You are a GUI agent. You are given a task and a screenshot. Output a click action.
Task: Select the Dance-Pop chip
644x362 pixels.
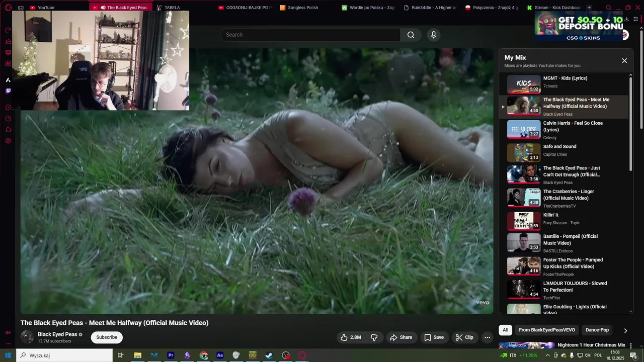[597, 330]
